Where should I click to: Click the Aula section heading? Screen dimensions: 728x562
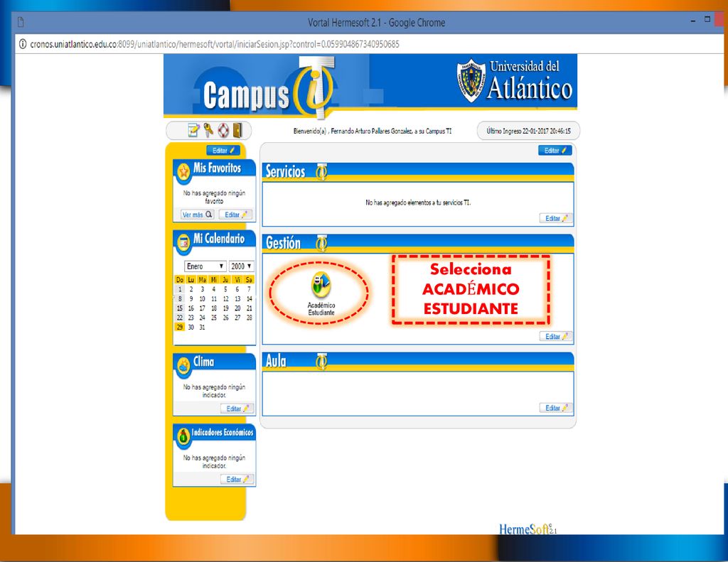276,361
